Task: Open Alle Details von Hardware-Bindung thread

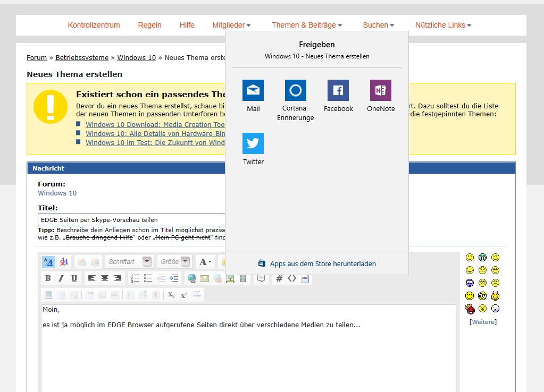Action: [x=155, y=133]
